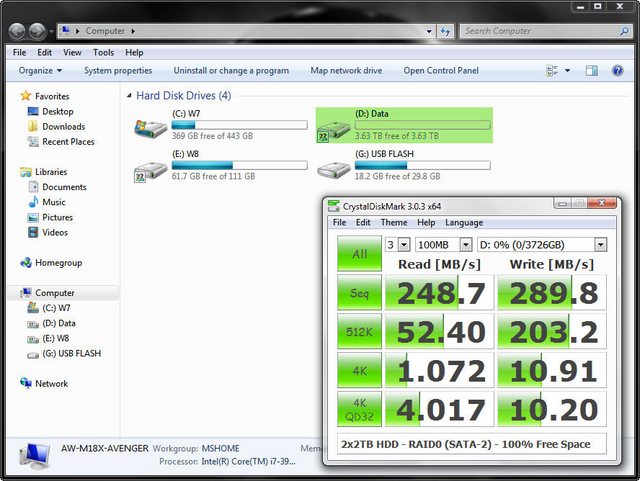Open the view options dropdown arrow
Image resolution: width=640 pixels, height=481 pixels.
(567, 71)
